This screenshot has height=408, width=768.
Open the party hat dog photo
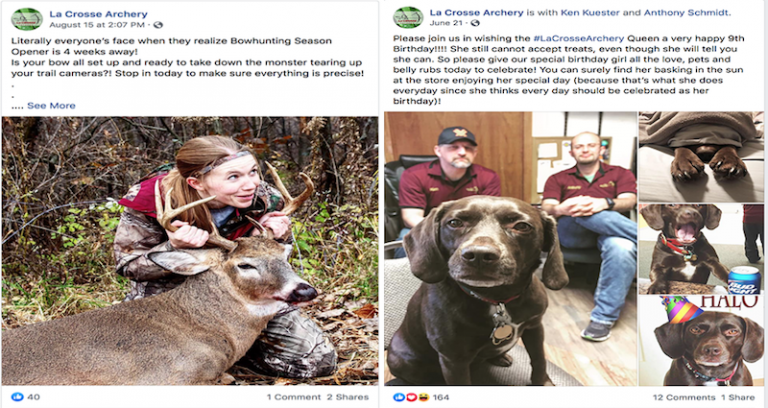(x=701, y=340)
